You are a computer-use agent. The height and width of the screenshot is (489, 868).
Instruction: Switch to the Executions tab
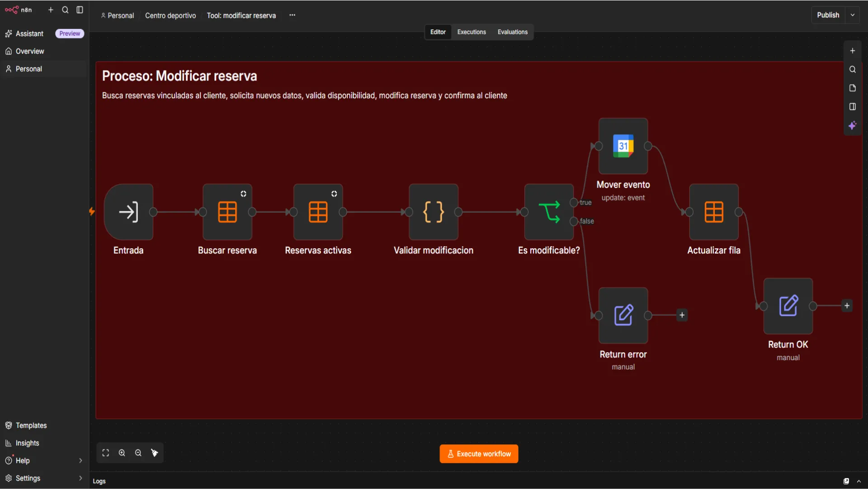472,32
